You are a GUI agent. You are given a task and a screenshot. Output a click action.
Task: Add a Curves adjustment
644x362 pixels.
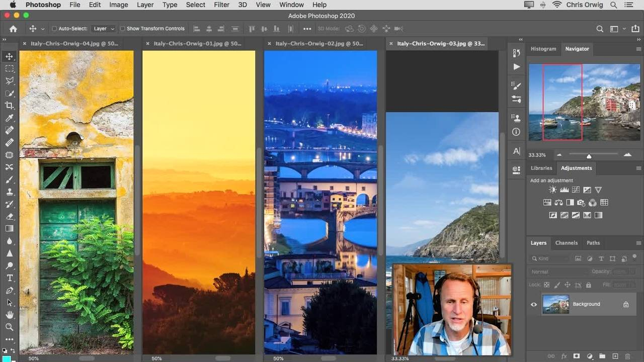click(x=576, y=190)
